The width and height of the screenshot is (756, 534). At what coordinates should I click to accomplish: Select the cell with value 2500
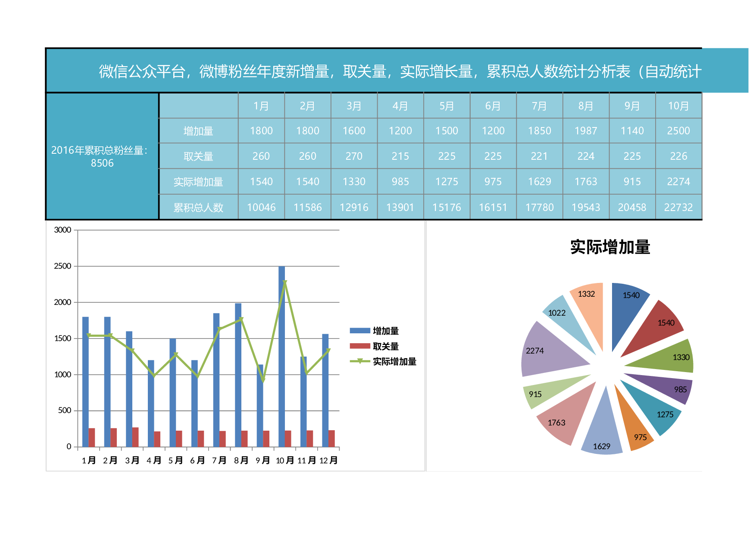point(679,131)
